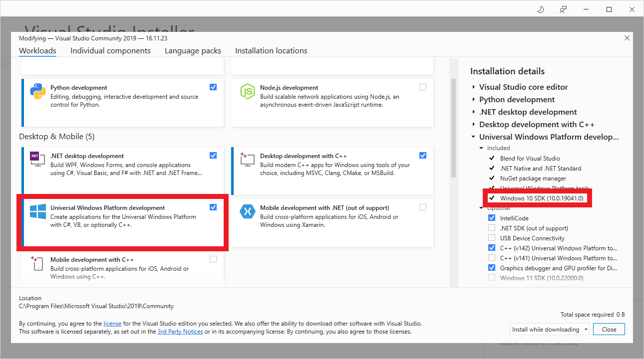Open the 3rd Party Notices link

pyautogui.click(x=180, y=332)
